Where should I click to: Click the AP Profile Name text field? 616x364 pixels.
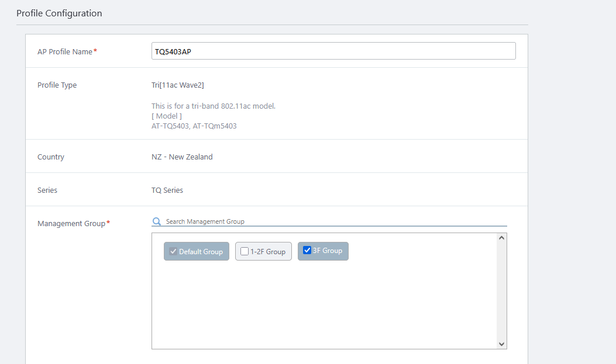pyautogui.click(x=333, y=51)
